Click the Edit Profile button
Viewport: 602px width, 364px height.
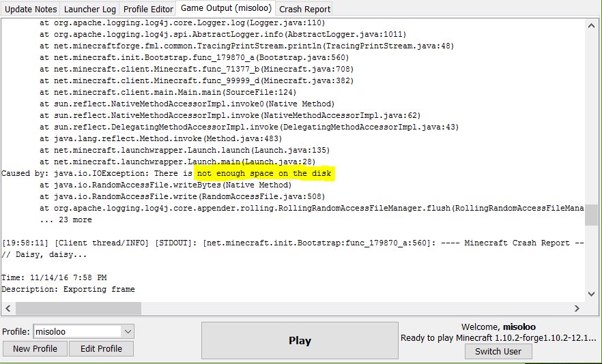pyautogui.click(x=101, y=348)
